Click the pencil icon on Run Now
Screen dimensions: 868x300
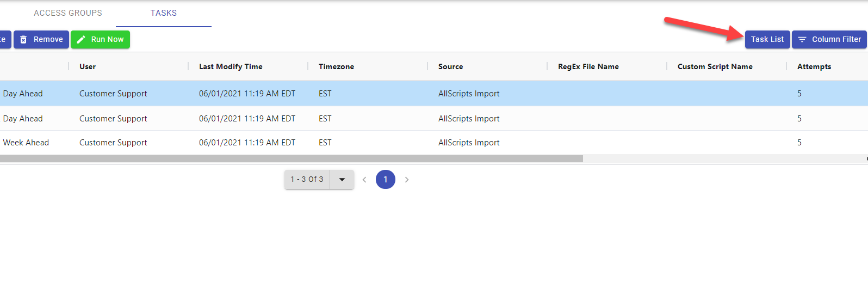(81, 40)
